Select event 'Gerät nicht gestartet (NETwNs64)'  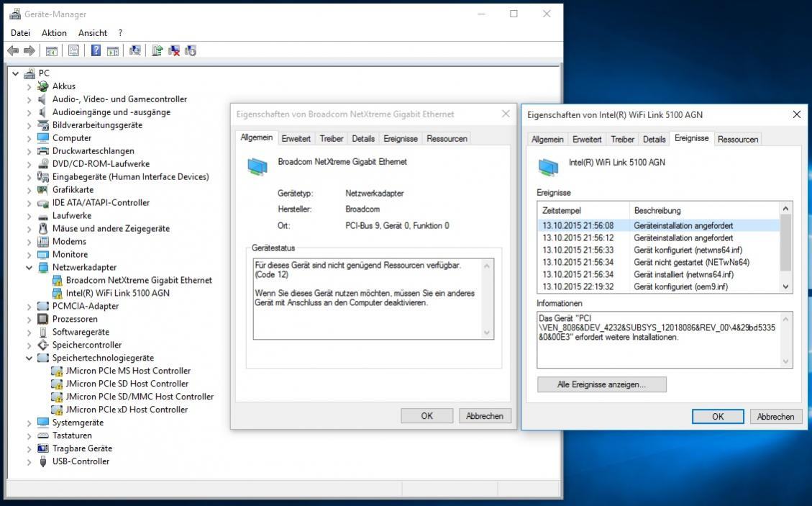click(658, 262)
